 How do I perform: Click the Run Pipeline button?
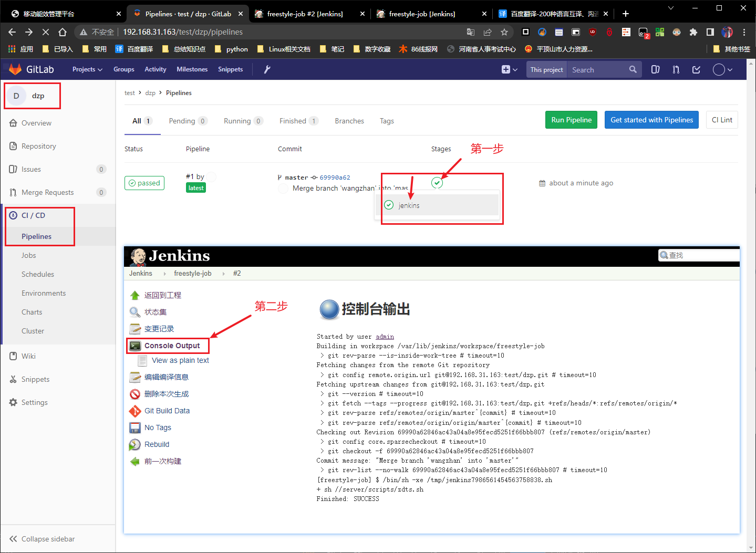(572, 120)
